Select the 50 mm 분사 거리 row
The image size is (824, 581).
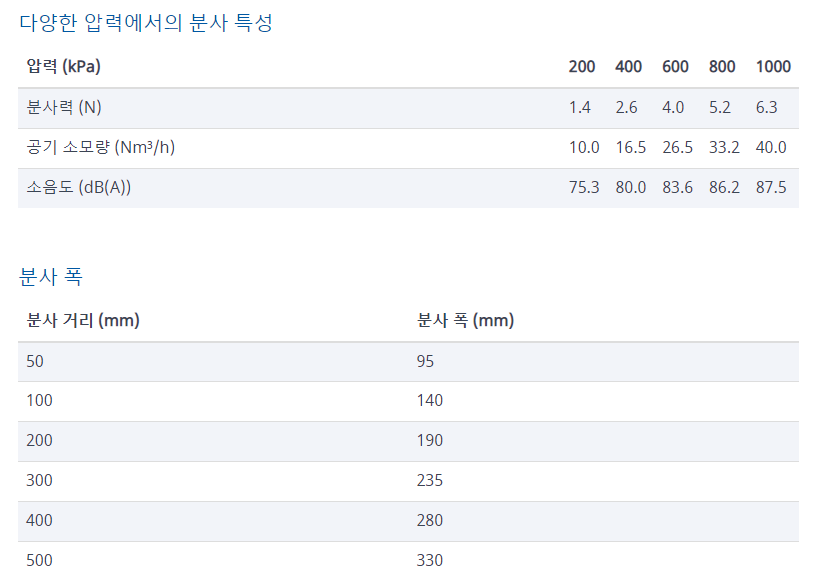(36, 361)
